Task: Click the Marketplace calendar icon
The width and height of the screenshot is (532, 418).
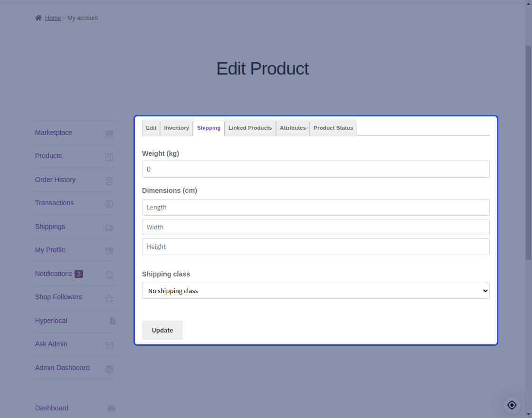Action: point(109,133)
